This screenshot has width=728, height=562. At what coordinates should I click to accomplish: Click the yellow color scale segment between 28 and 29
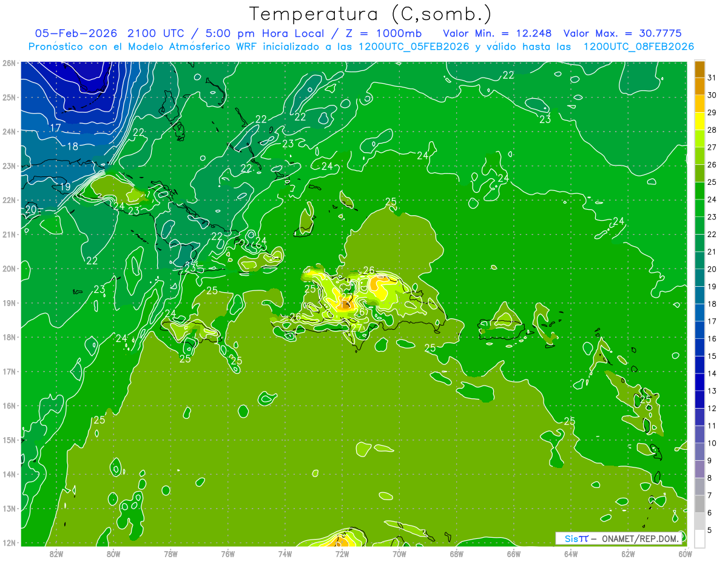point(699,121)
